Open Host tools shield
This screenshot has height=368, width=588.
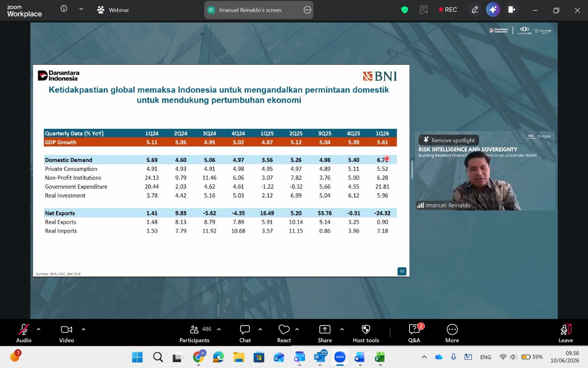366,333
